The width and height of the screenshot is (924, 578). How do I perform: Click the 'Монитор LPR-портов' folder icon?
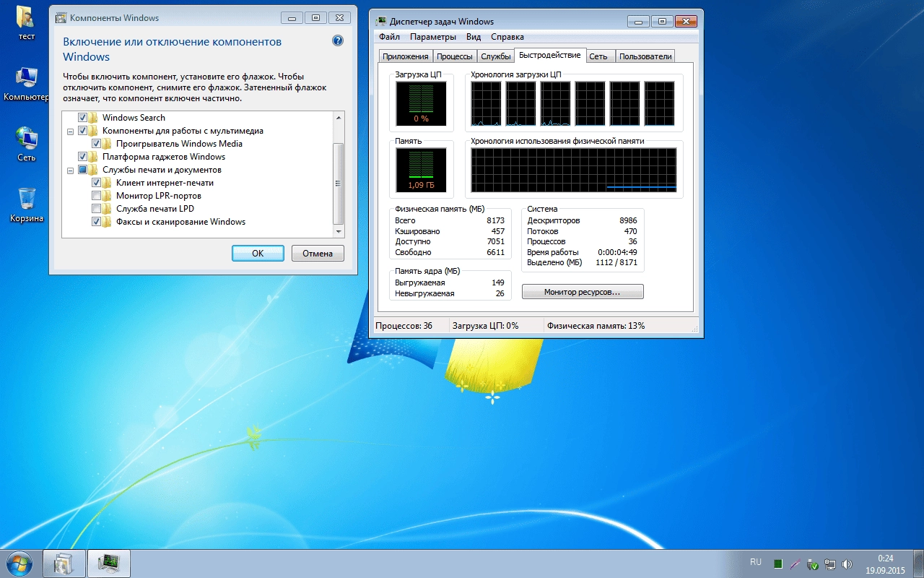[107, 196]
